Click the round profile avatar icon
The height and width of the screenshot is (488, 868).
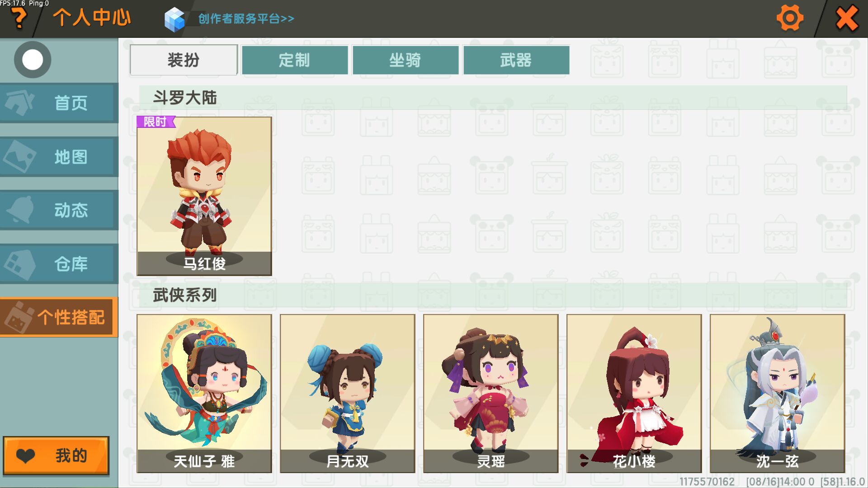(x=33, y=60)
